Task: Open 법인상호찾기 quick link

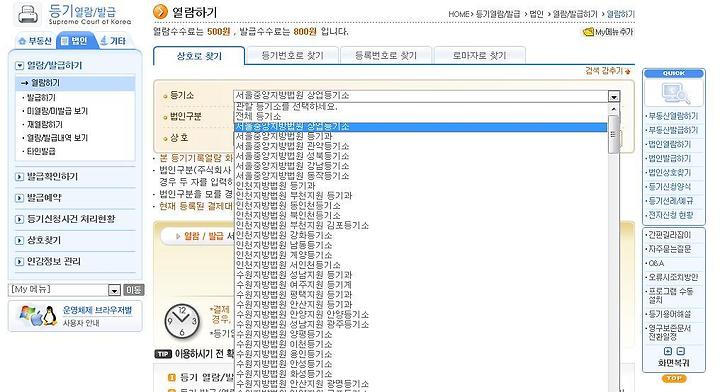Action: pyautogui.click(x=669, y=173)
